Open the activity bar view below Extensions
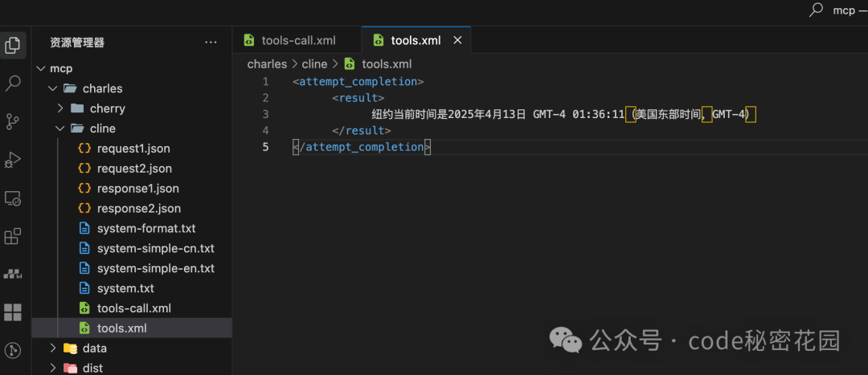 [13, 274]
